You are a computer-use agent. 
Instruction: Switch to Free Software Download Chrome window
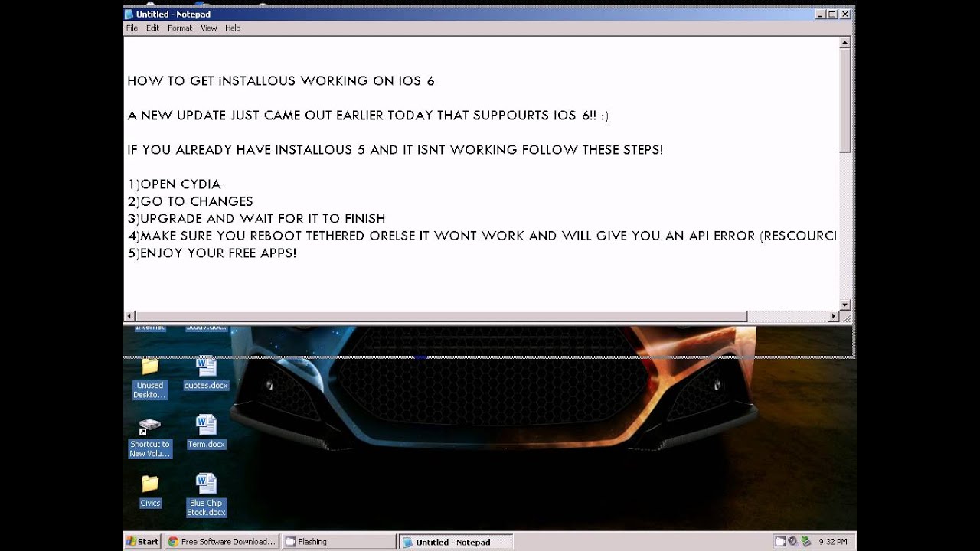click(x=222, y=542)
